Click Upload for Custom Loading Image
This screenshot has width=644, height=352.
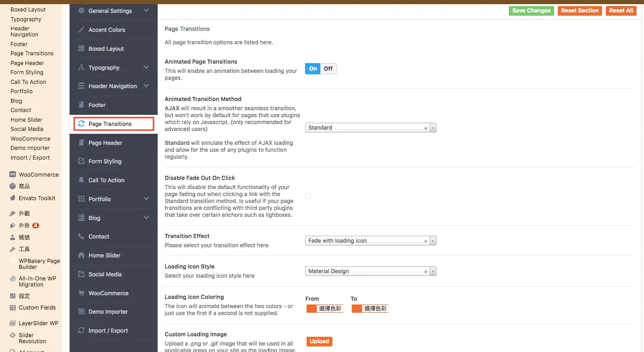point(319,342)
